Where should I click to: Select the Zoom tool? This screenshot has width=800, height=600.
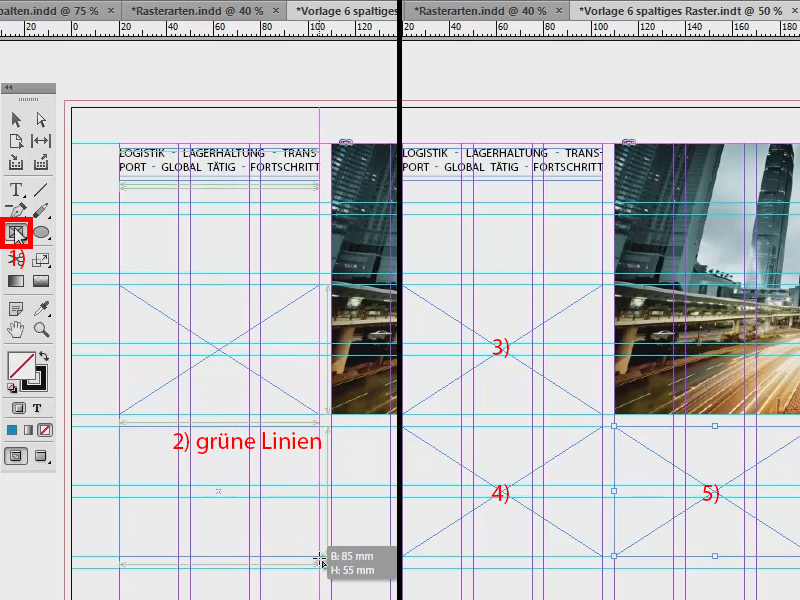40,330
